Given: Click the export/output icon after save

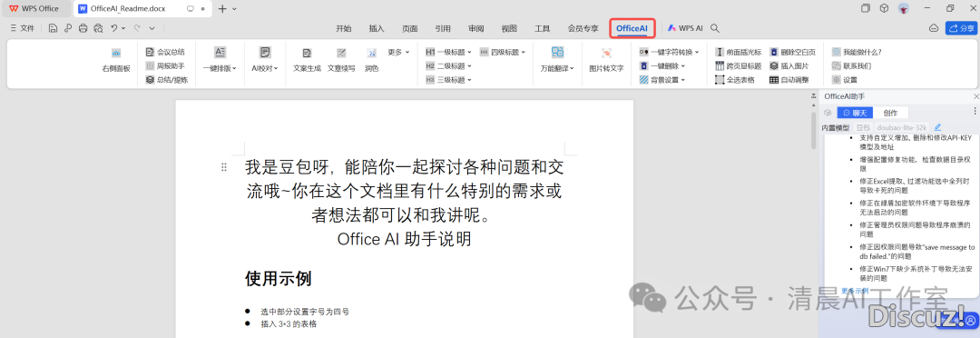Looking at the screenshot, I should tap(67, 28).
